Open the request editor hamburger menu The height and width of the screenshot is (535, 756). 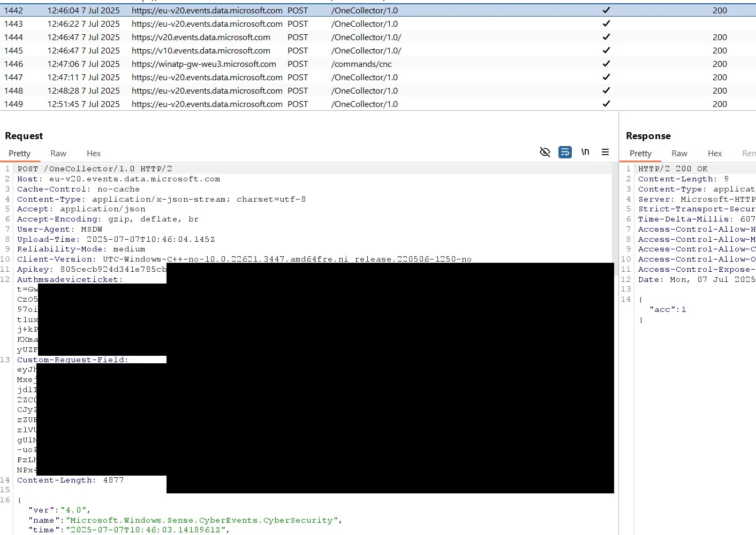(606, 152)
